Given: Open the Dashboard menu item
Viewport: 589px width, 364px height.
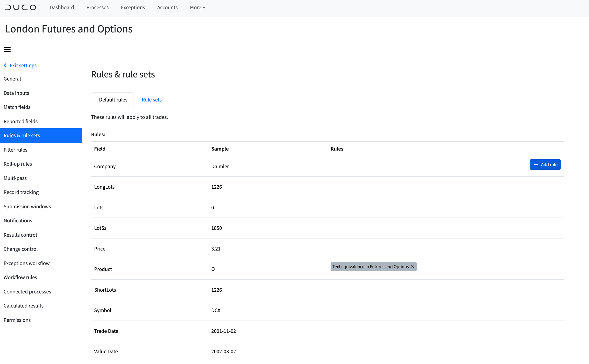Looking at the screenshot, I should [62, 7].
